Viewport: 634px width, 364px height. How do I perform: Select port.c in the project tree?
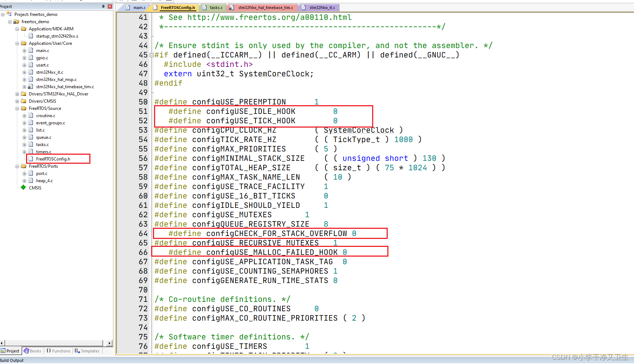tap(42, 174)
